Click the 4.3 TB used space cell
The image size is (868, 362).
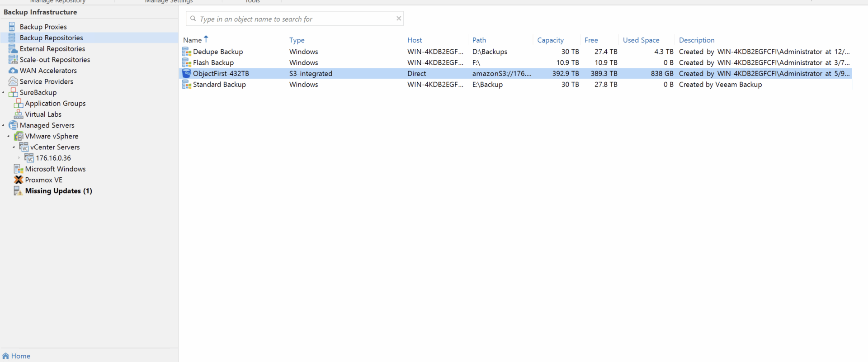point(664,52)
